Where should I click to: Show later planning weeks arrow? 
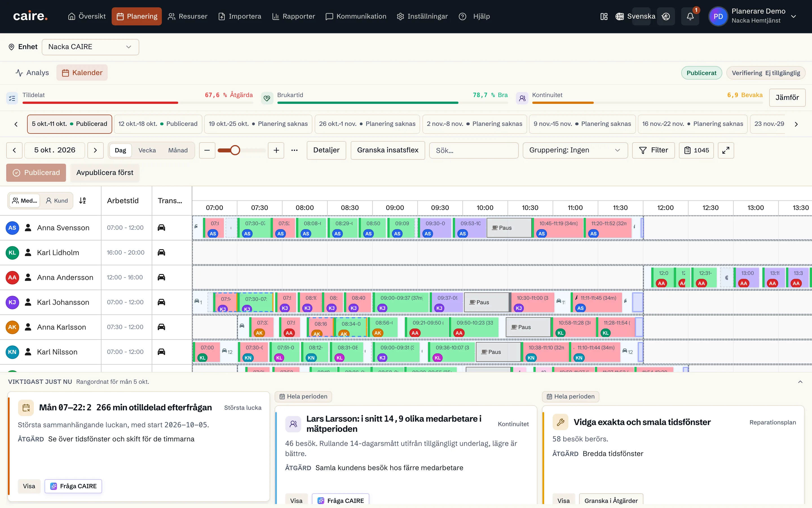796,124
